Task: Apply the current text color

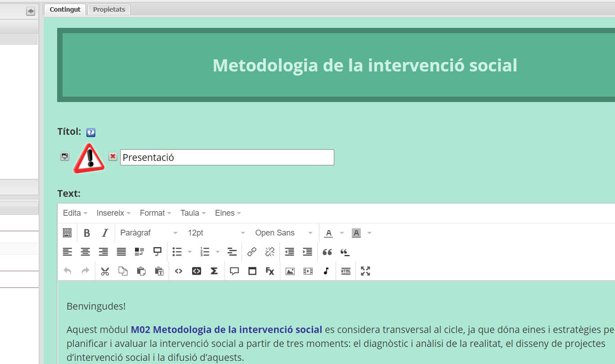Action: click(329, 233)
